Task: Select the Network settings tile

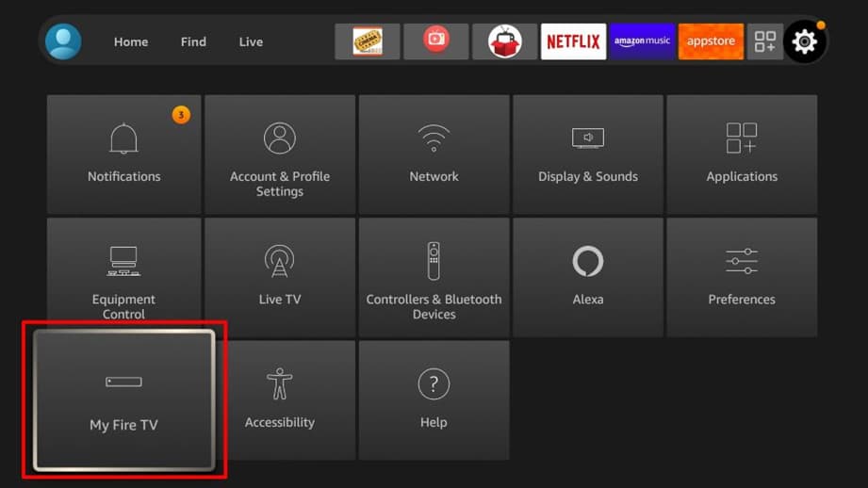Action: coord(434,154)
